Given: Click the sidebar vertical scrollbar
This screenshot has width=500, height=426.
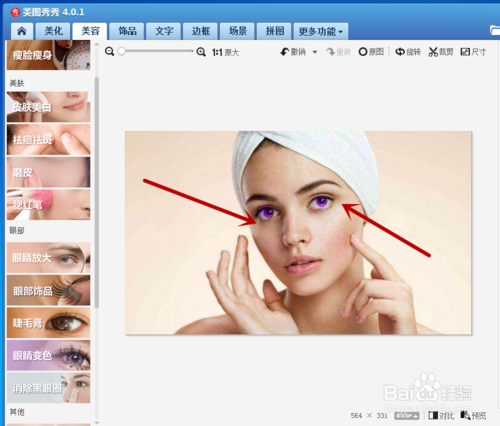Looking at the screenshot, I should [97, 192].
